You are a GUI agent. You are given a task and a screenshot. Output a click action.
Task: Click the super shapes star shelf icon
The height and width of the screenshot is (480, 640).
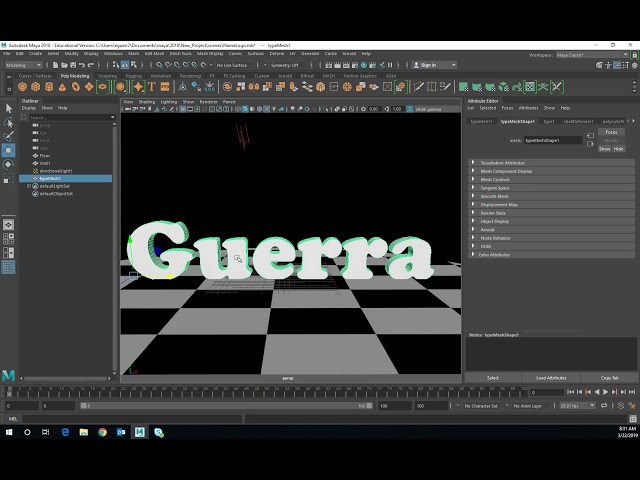point(138,87)
